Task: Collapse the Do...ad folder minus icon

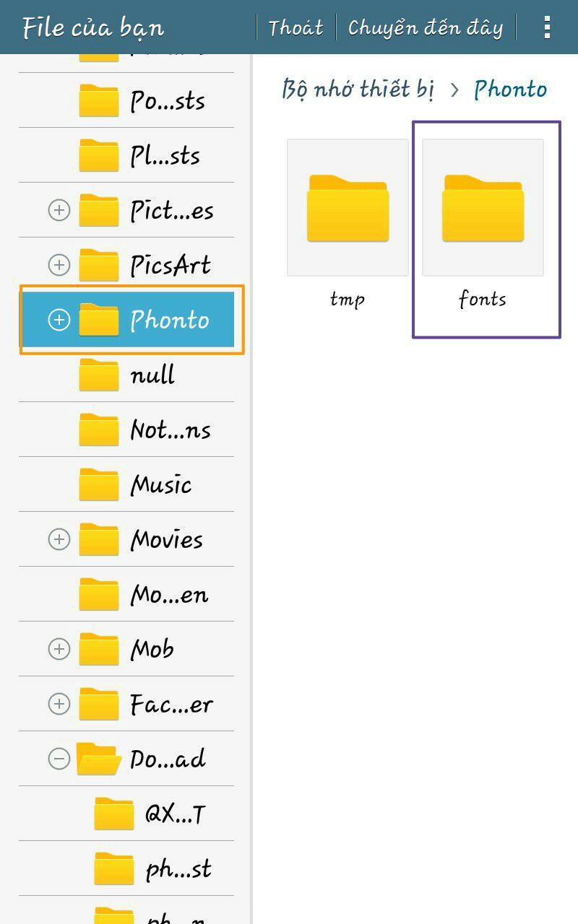Action: point(59,759)
